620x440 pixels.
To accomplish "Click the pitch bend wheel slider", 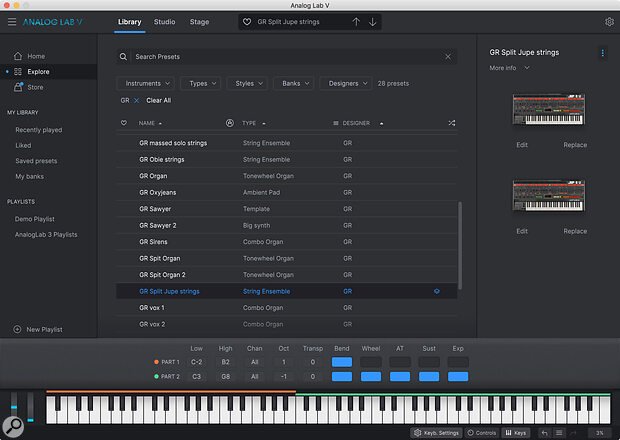I will [x=14, y=407].
